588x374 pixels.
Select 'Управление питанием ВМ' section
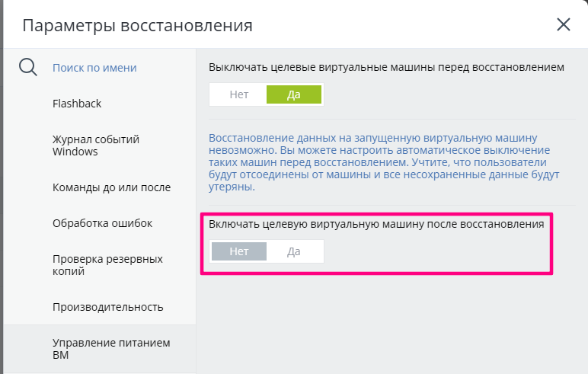(99, 349)
